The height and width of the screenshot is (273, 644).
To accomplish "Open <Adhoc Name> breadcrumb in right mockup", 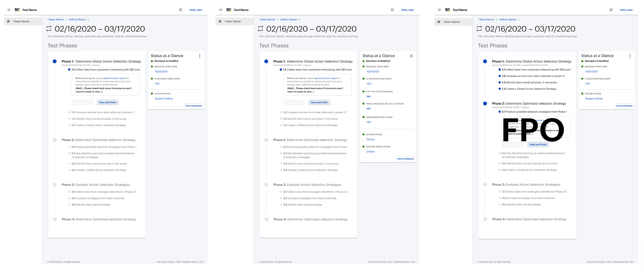I will 507,20.
